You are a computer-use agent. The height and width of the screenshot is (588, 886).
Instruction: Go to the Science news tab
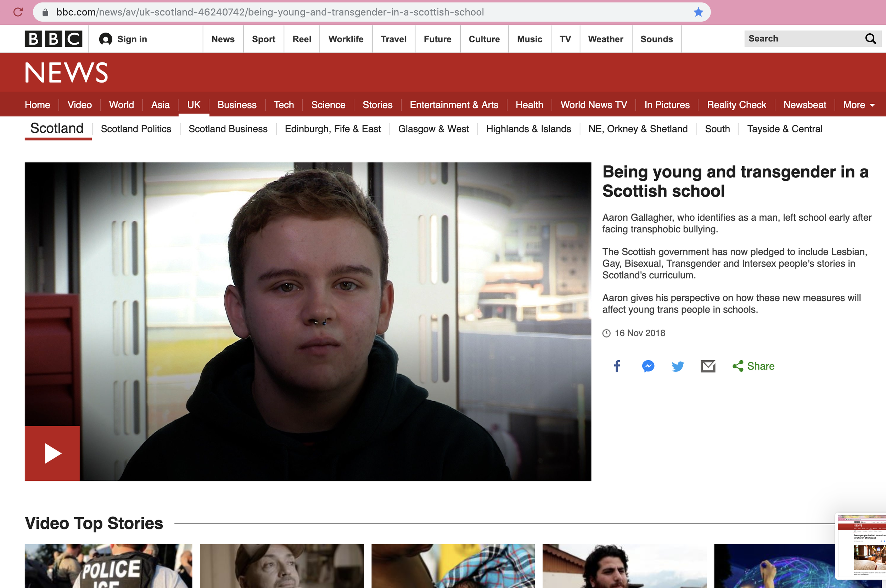click(328, 105)
